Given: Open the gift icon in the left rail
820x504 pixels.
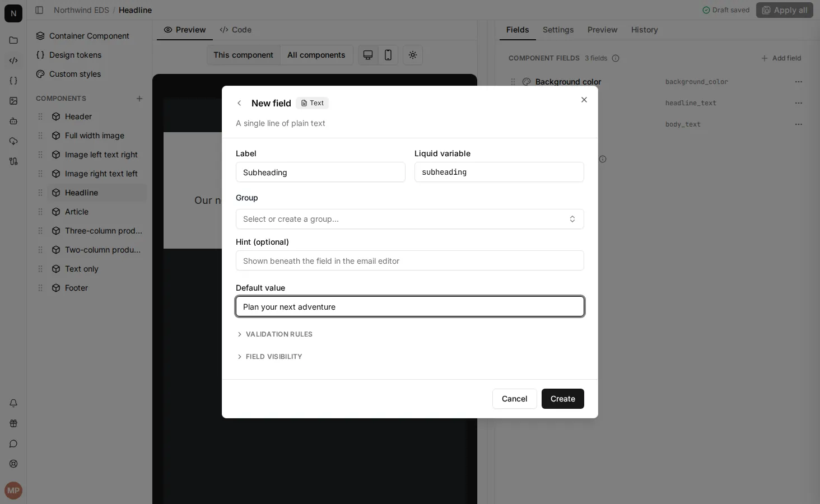Looking at the screenshot, I should click(x=13, y=423).
